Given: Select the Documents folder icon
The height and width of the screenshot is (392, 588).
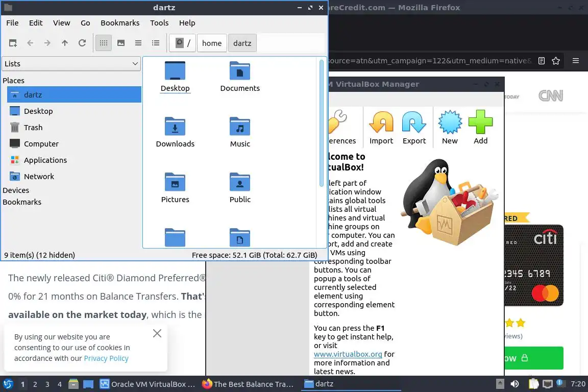Looking at the screenshot, I should coord(240,77).
